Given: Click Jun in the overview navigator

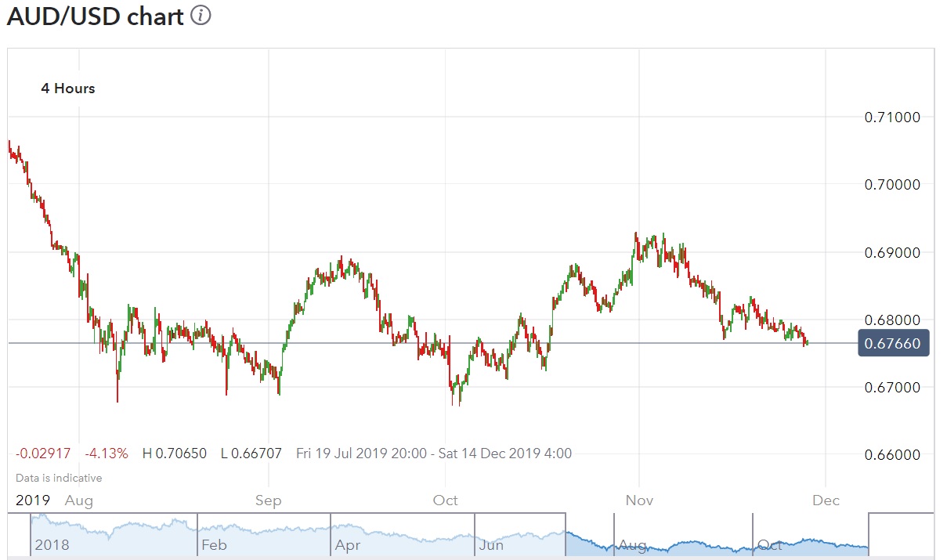Looking at the screenshot, I should [x=491, y=545].
